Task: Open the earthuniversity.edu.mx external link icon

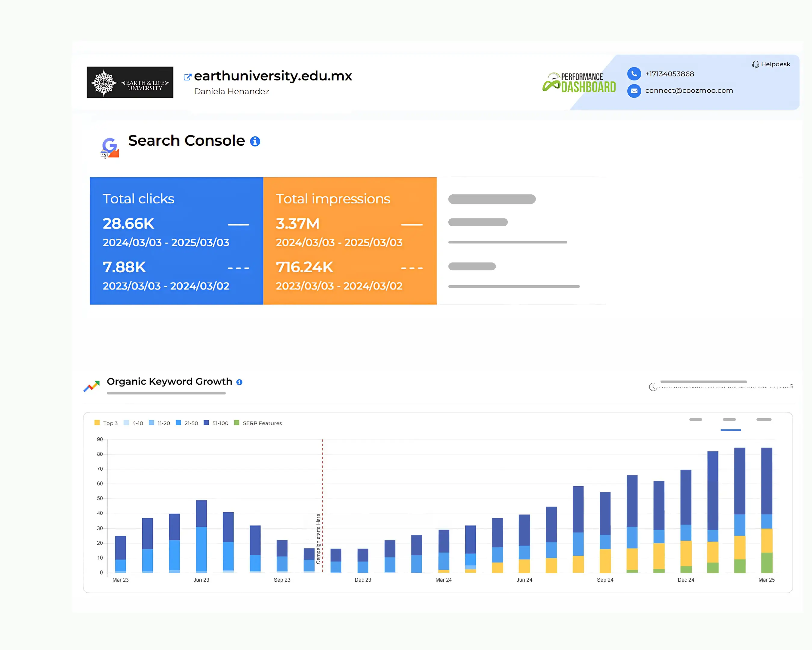Action: coord(187,77)
